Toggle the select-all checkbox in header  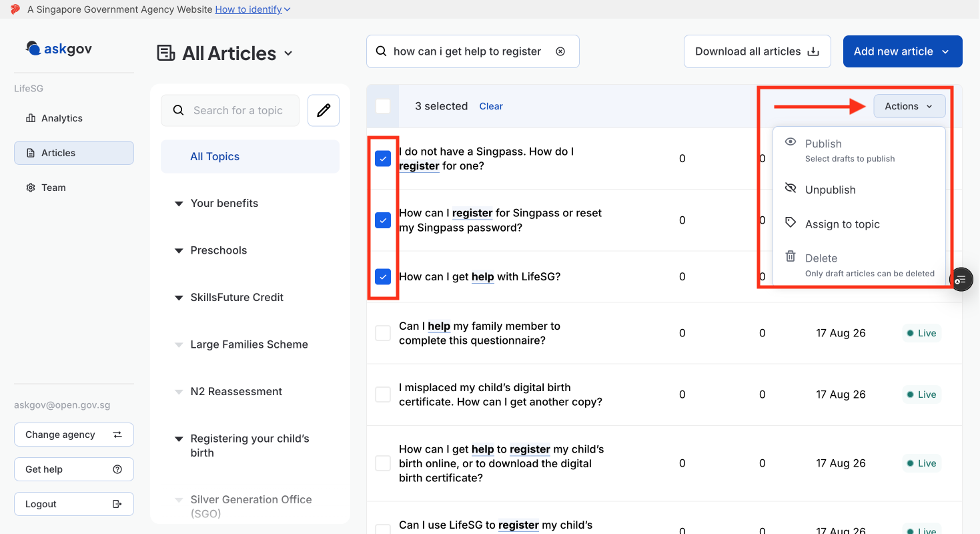tap(383, 106)
